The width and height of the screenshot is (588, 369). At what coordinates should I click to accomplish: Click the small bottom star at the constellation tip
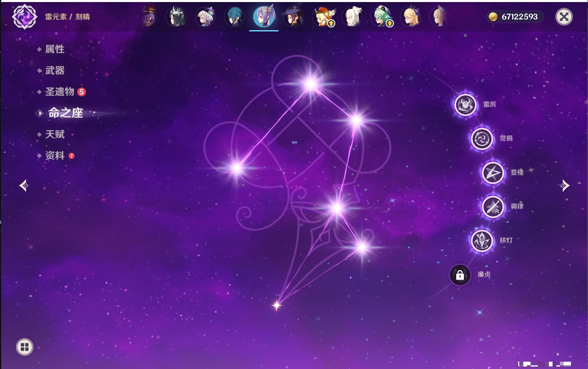(276, 305)
